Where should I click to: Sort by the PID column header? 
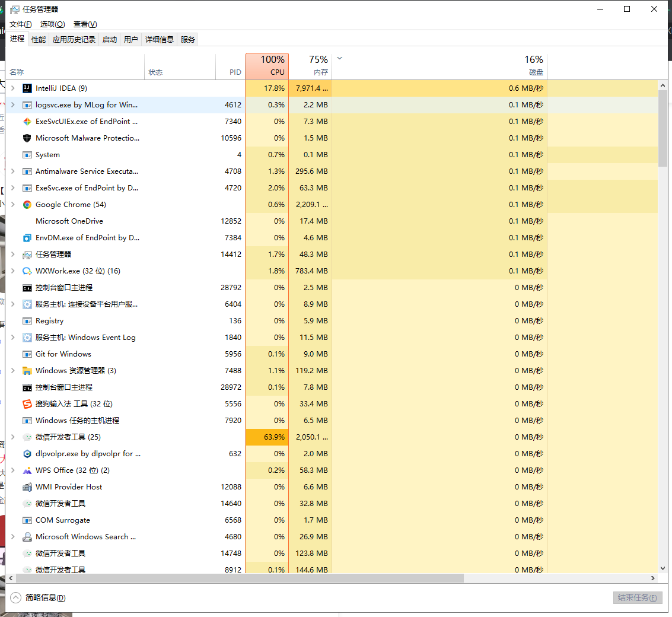pyautogui.click(x=231, y=66)
